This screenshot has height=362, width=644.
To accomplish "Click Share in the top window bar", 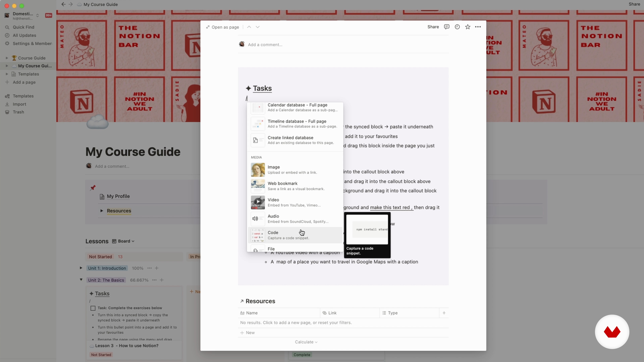I will pos(634,4).
